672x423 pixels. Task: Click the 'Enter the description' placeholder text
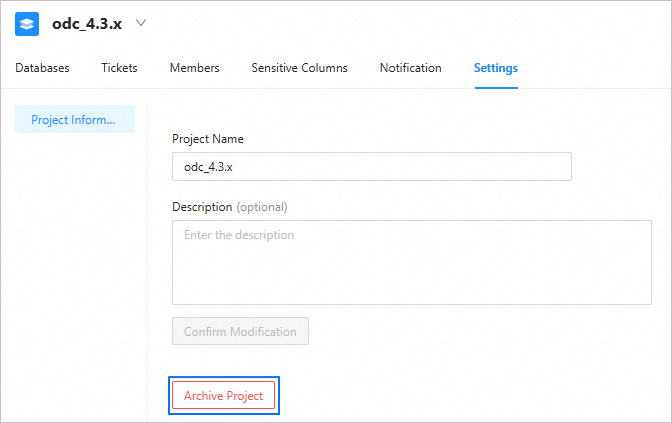point(239,236)
